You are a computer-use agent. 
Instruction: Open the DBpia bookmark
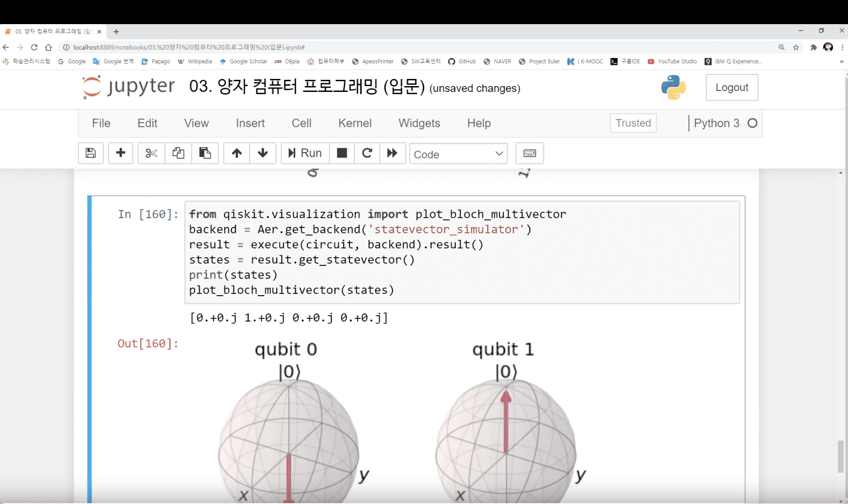click(287, 62)
